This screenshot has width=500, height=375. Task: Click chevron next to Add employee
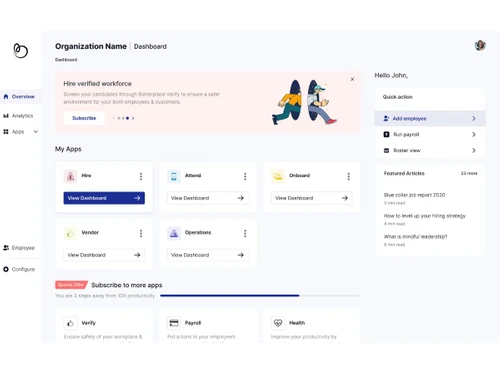[x=474, y=118]
